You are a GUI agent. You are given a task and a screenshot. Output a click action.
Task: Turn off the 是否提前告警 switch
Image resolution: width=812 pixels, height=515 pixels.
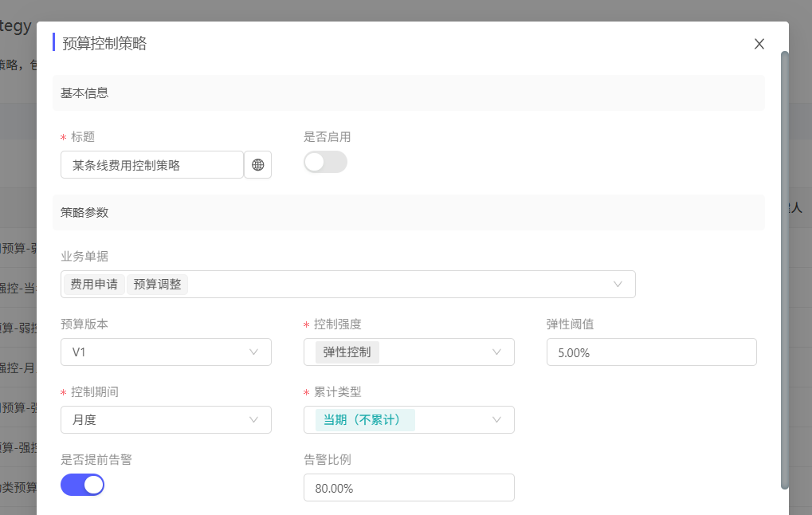82,485
